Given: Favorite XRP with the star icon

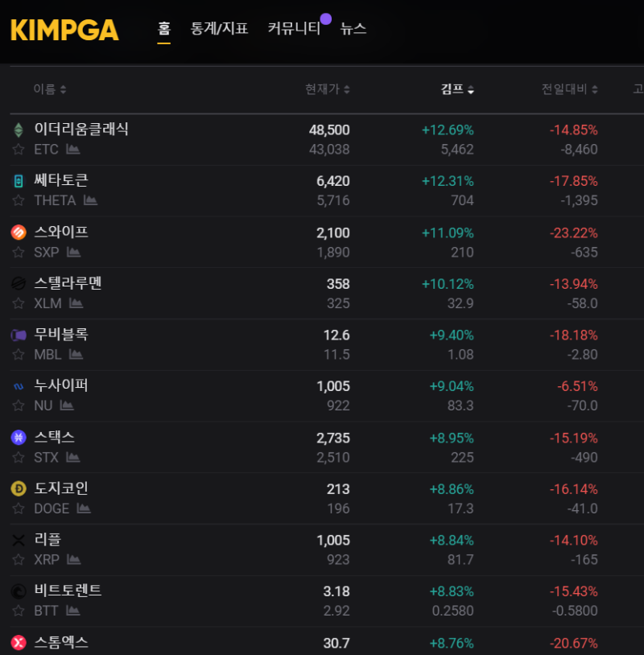Looking at the screenshot, I should (19, 559).
